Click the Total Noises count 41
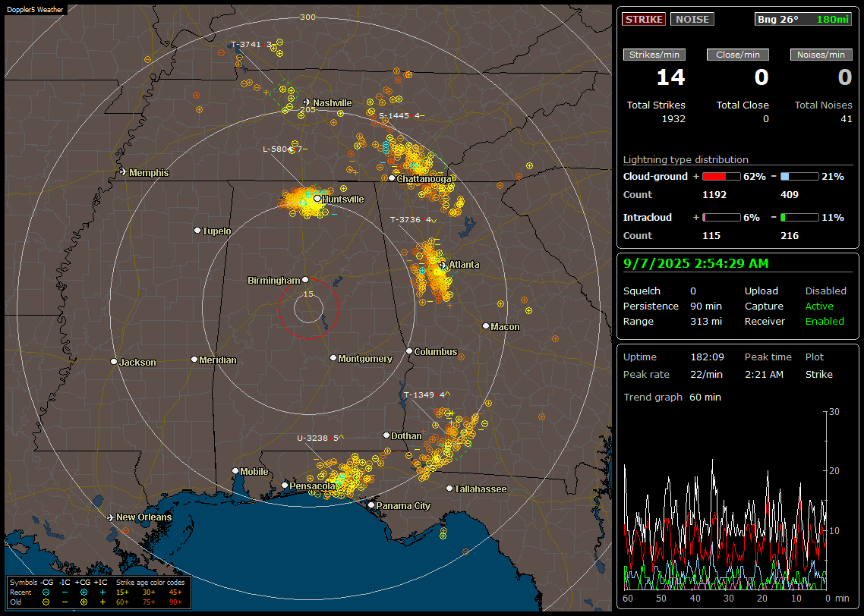The width and height of the screenshot is (864, 616). tap(846, 118)
